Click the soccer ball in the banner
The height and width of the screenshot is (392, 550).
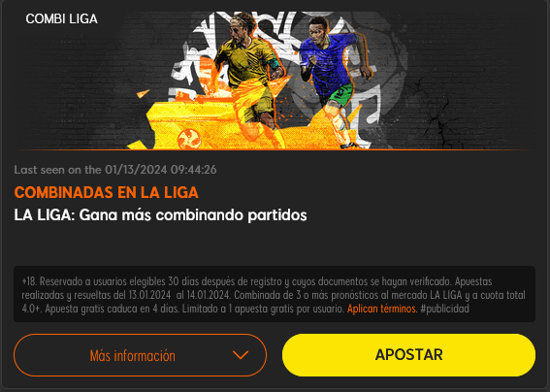coord(189,139)
